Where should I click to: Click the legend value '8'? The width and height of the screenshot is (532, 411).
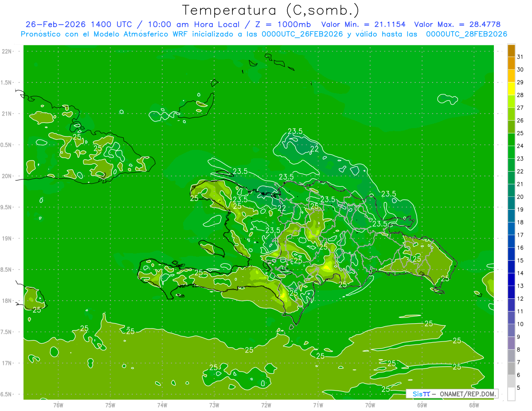pos(519,349)
